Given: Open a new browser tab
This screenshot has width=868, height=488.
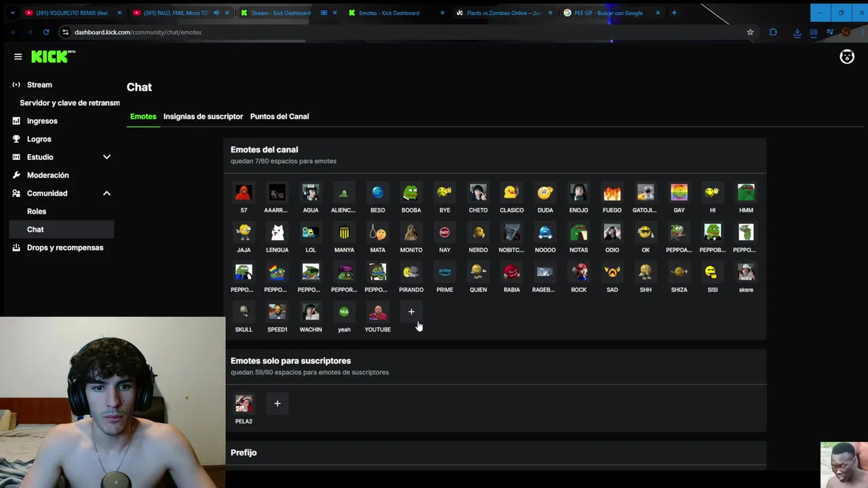Looking at the screenshot, I should pos(673,13).
